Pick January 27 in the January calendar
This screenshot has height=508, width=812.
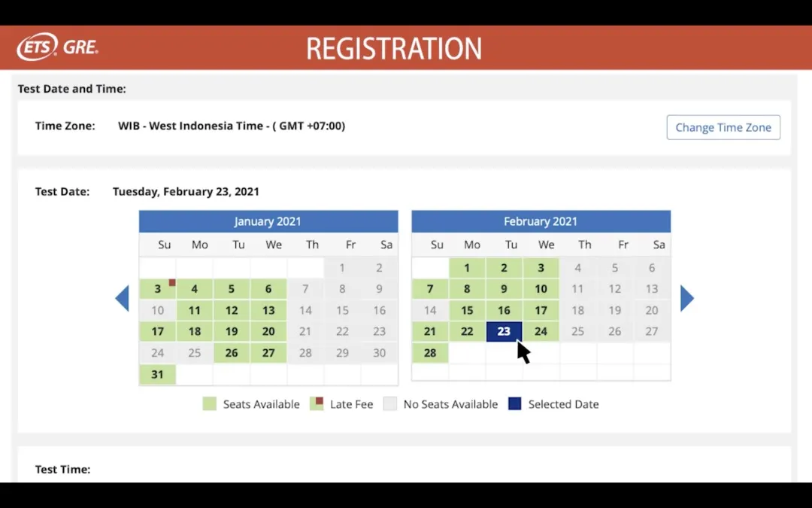pos(268,353)
